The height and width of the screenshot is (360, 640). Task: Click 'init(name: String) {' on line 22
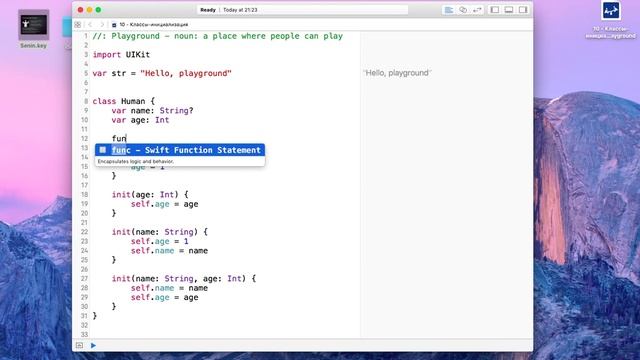pos(160,232)
